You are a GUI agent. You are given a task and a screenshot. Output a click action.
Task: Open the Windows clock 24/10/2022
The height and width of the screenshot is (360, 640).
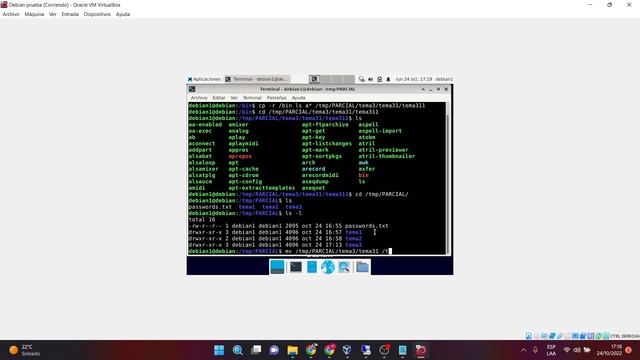pos(609,350)
